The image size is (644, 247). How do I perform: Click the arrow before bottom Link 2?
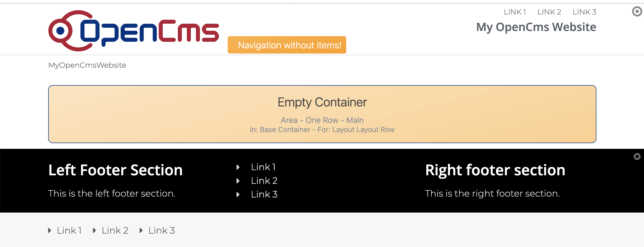tap(94, 230)
